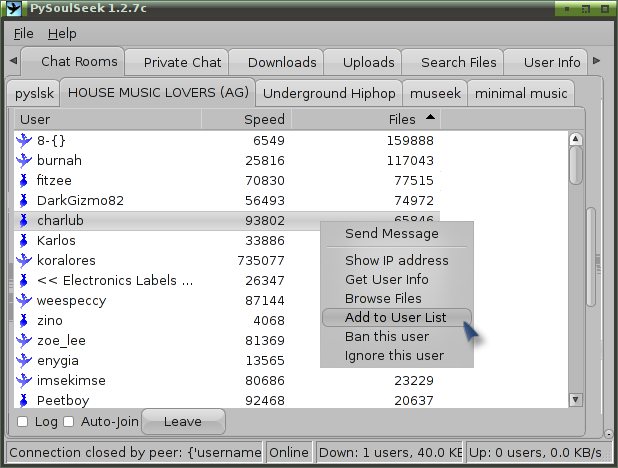The width and height of the screenshot is (618, 468).
Task: Select Add to User List option
Action: click(396, 317)
